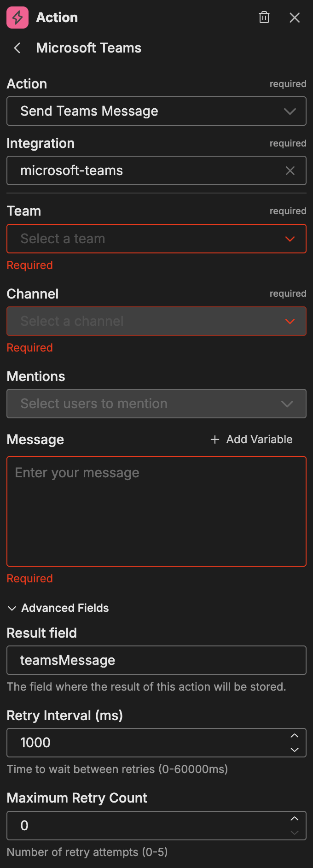The height and width of the screenshot is (868, 313).
Task: Clear the microsoft-teams integration with the X
Action: point(290,170)
